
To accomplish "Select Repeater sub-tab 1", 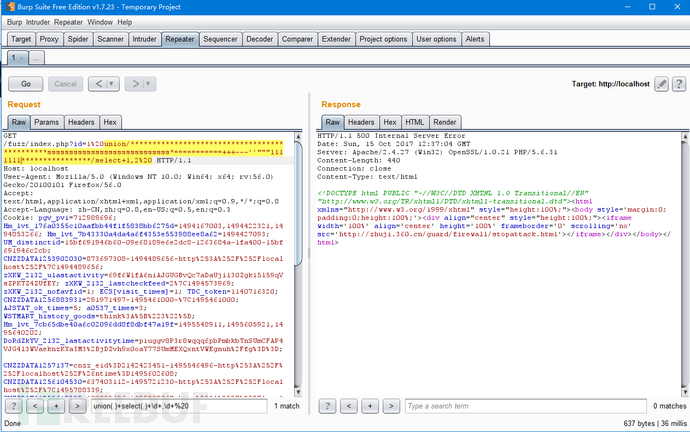I will (14, 58).
